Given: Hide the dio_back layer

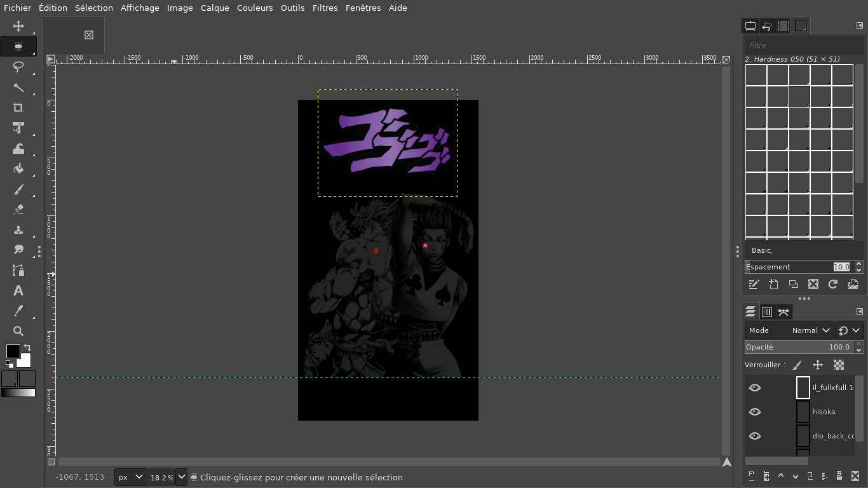Looking at the screenshot, I should click(755, 436).
